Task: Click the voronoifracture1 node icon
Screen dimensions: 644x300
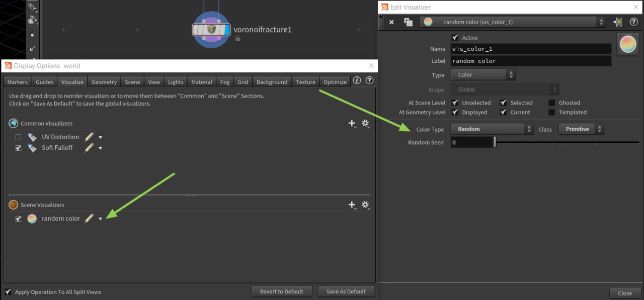Action: 211,30
